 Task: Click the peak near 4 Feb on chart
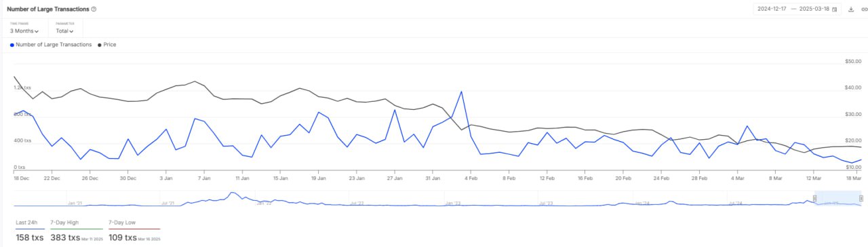click(461, 92)
